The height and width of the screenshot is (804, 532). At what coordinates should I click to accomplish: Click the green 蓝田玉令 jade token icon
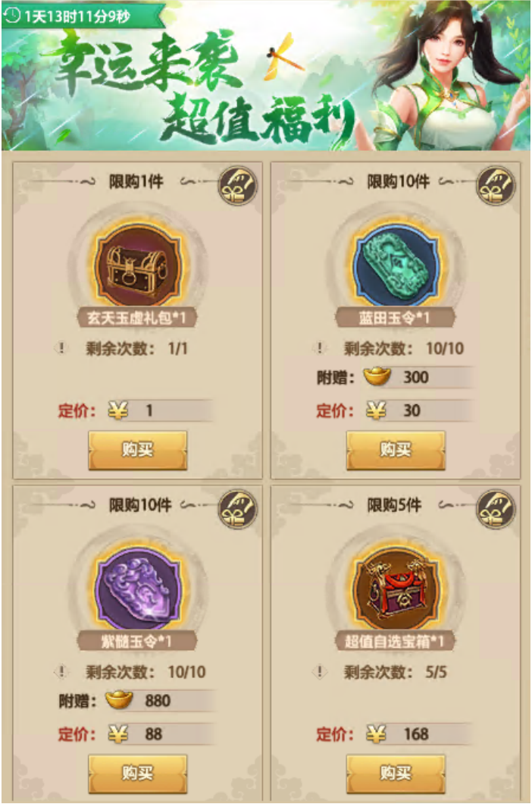[395, 265]
